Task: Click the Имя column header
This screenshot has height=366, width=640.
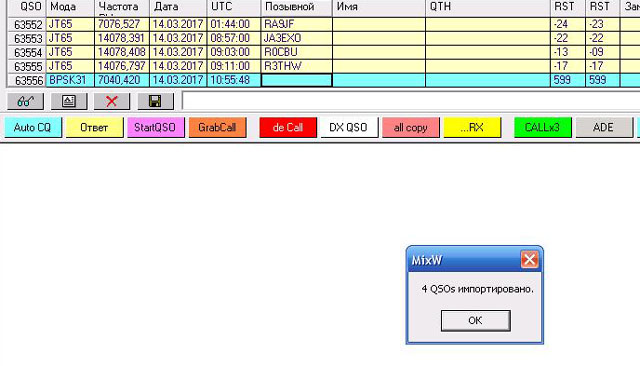Action: click(379, 7)
